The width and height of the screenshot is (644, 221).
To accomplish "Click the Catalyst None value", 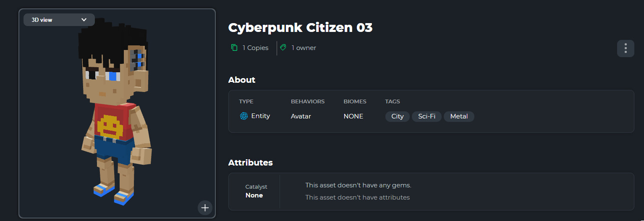I will 254,195.
